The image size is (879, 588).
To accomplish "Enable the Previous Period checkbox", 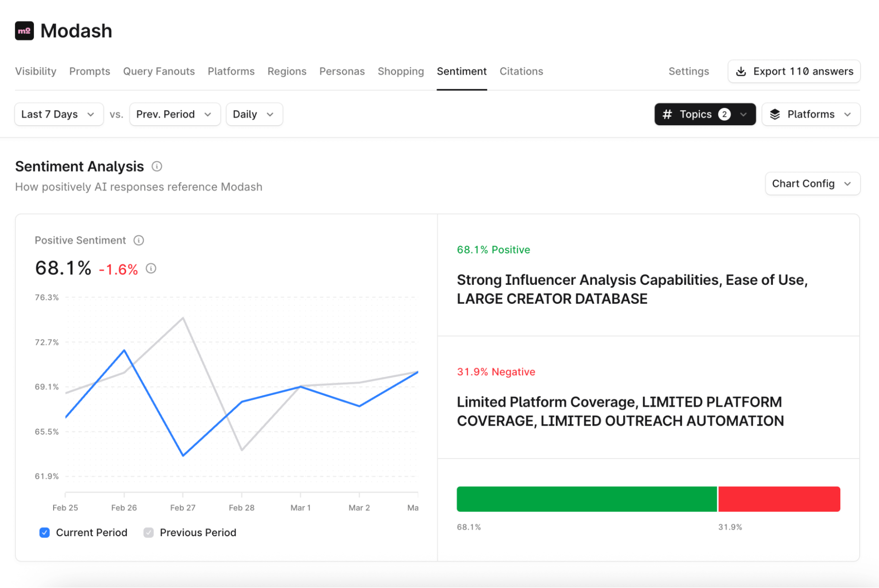I will (x=148, y=533).
